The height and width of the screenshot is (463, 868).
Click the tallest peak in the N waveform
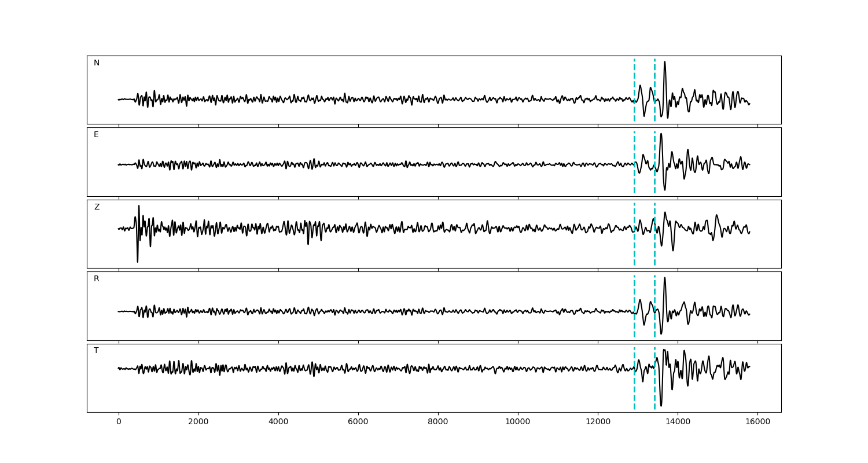pos(664,63)
